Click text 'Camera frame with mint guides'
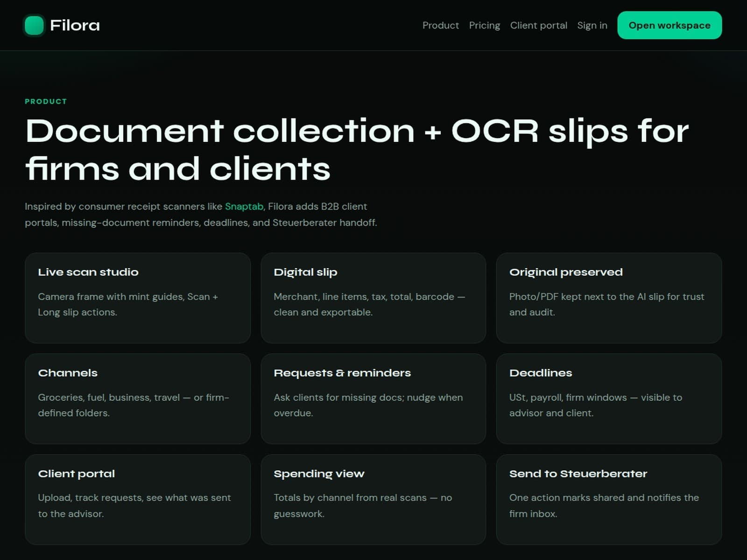The width and height of the screenshot is (747, 560). 110,297
